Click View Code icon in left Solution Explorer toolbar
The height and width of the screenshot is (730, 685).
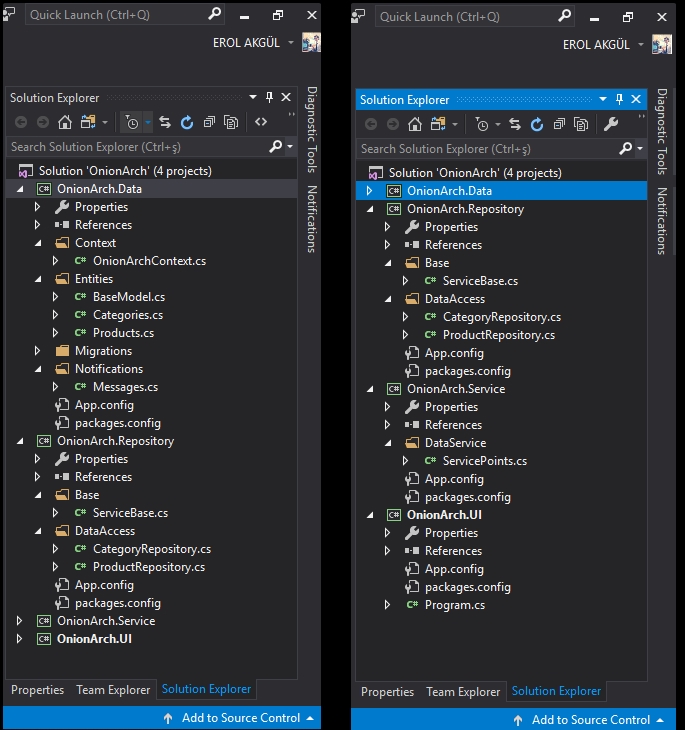click(x=261, y=123)
